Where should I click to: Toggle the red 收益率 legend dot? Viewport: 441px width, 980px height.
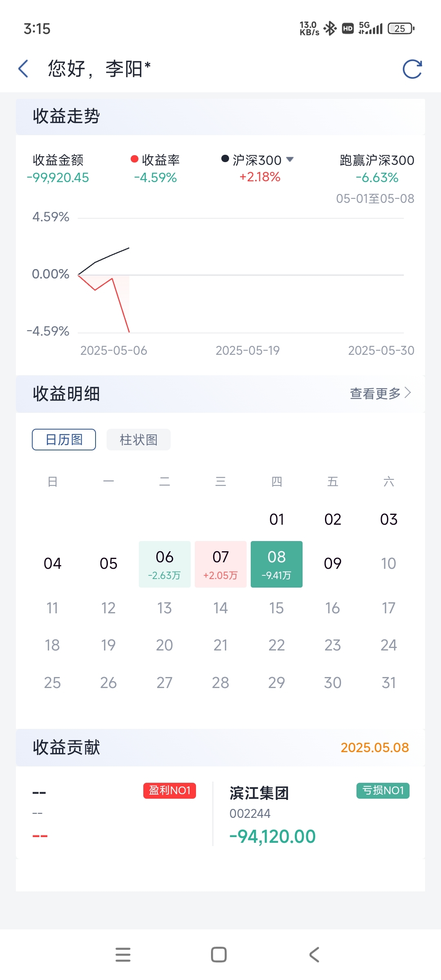click(x=134, y=159)
